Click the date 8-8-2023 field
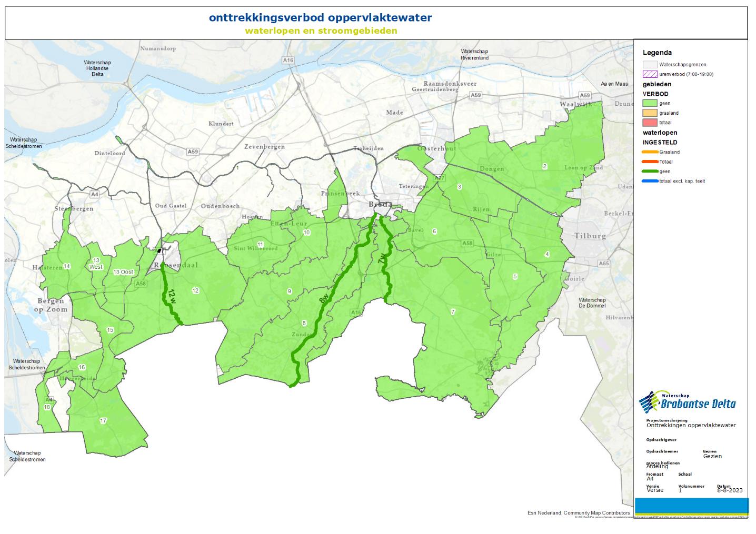Image resolution: width=756 pixels, height=534 pixels. click(729, 490)
